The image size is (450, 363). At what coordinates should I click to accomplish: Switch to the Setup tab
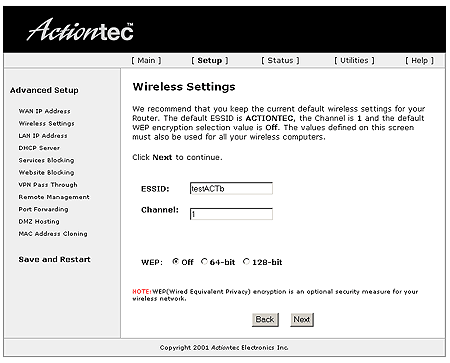point(210,60)
